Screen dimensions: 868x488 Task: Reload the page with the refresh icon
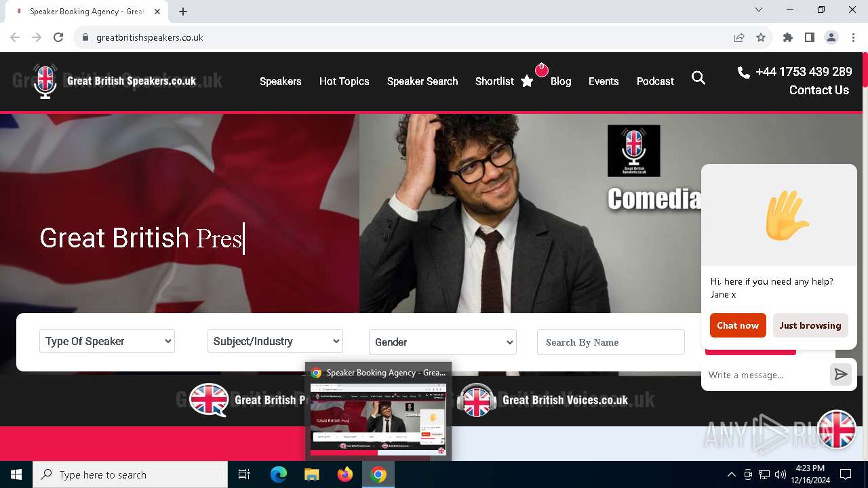[x=58, y=37]
